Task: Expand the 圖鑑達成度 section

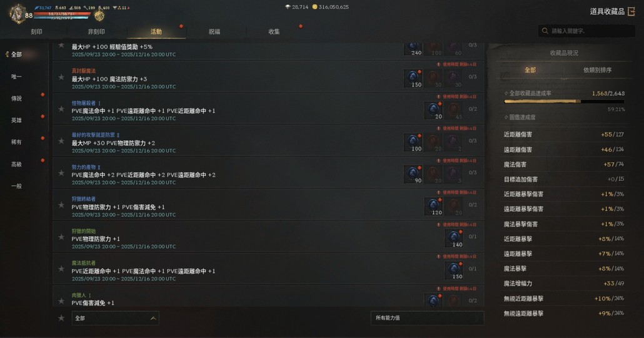Action: 520,117
